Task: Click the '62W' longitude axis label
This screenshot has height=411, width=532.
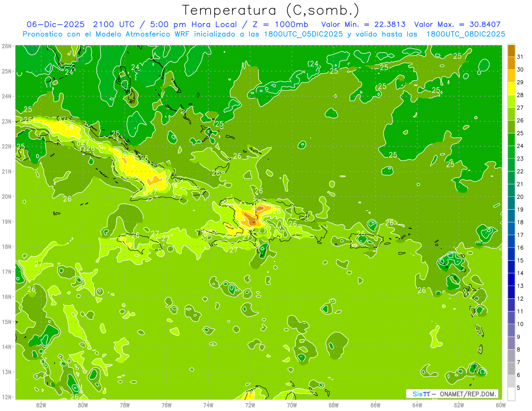Action: pyautogui.click(x=459, y=405)
